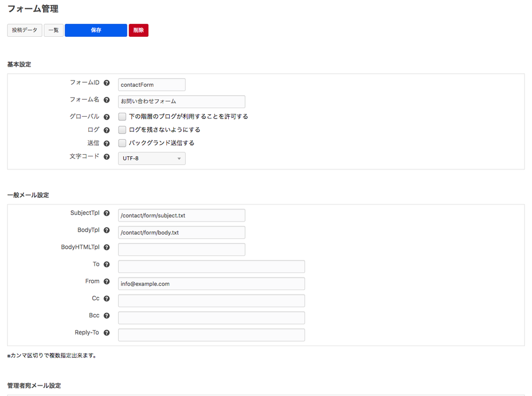Open the UTF-8 character code dropdown

click(x=152, y=159)
